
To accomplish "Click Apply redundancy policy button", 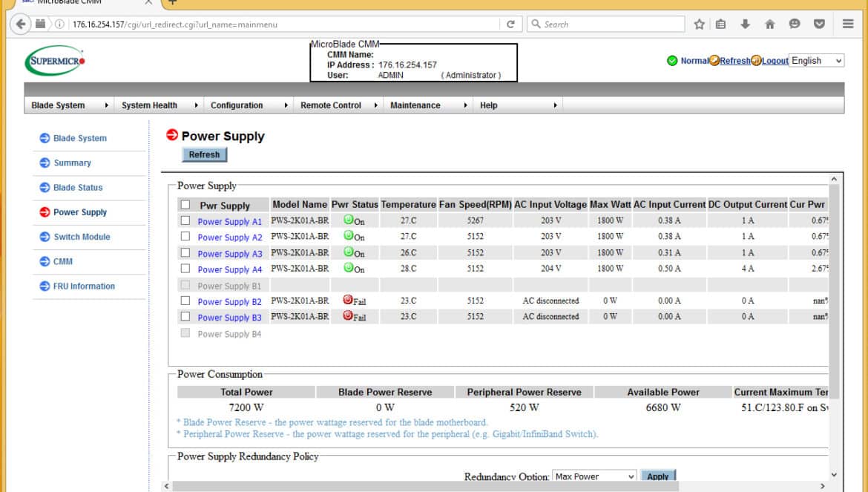I will pos(657,476).
